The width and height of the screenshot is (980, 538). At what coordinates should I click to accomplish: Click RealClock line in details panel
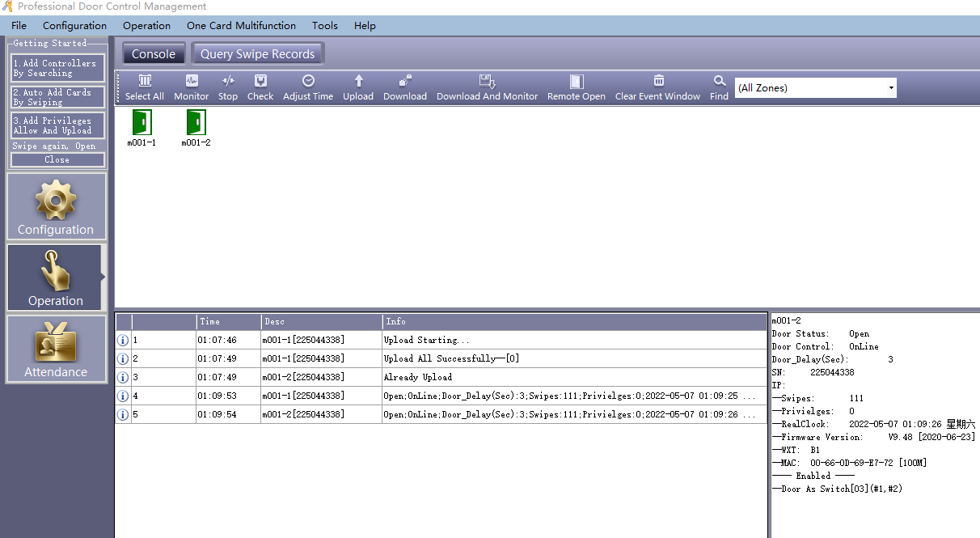(873, 424)
